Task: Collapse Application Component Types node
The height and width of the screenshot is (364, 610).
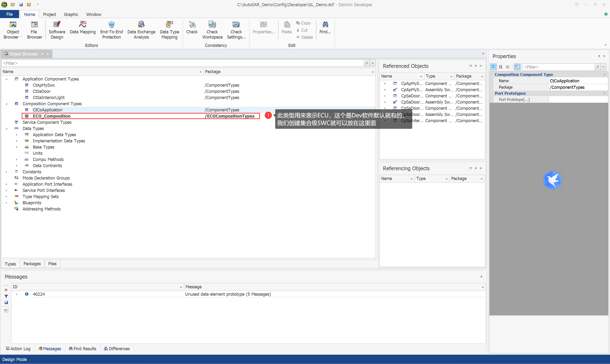Action: 7,79
